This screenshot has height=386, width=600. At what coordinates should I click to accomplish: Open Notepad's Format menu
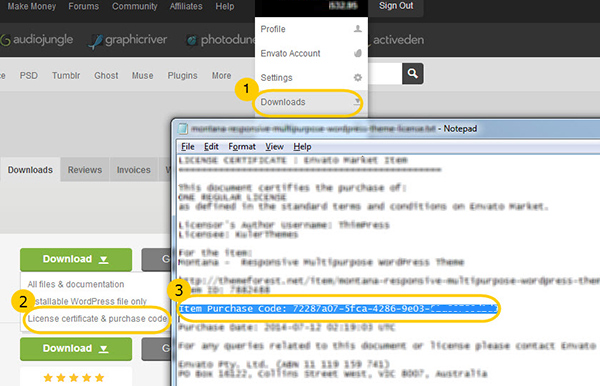click(242, 147)
